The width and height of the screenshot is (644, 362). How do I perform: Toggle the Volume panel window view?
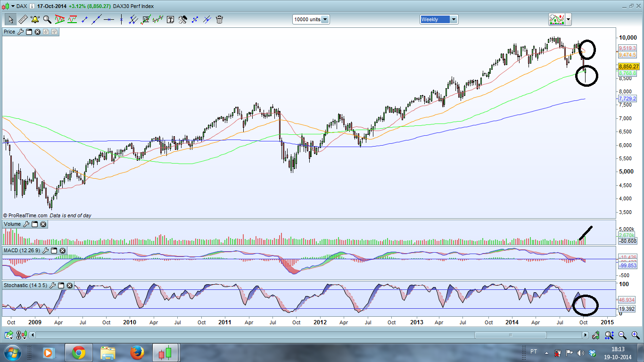click(35, 224)
